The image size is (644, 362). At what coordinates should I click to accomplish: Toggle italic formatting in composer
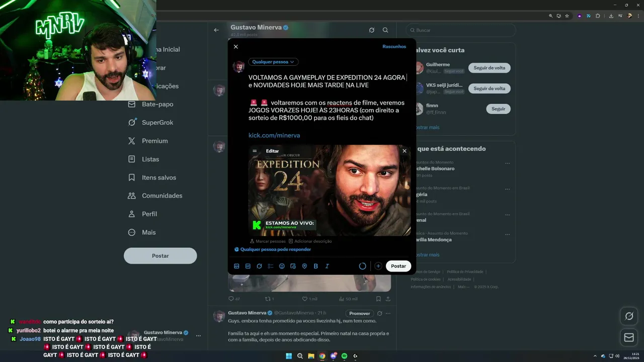pos(327,266)
